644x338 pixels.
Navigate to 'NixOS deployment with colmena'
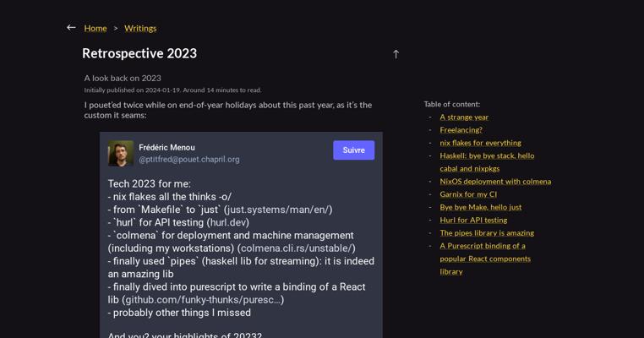point(495,181)
